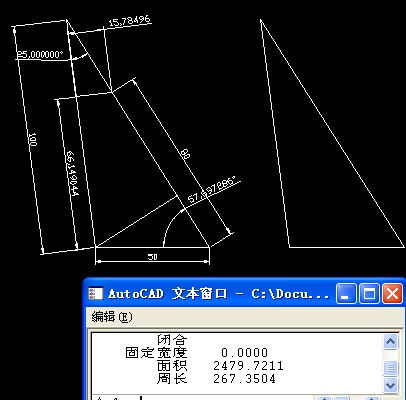The width and height of the screenshot is (406, 400).
Task: Click the text window scroll-up arrow
Action: pyautogui.click(x=391, y=342)
